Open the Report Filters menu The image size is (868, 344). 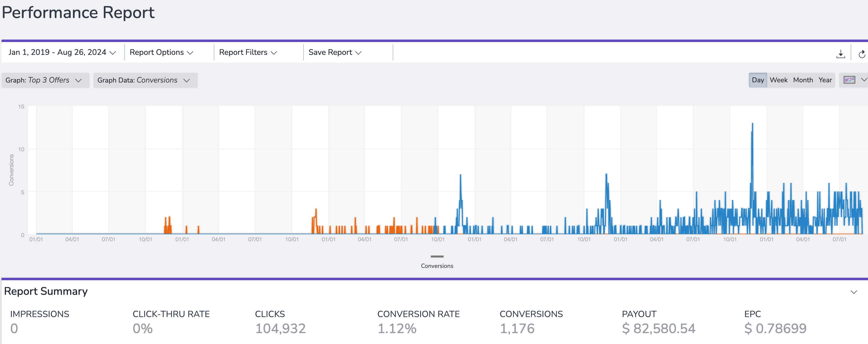(248, 52)
